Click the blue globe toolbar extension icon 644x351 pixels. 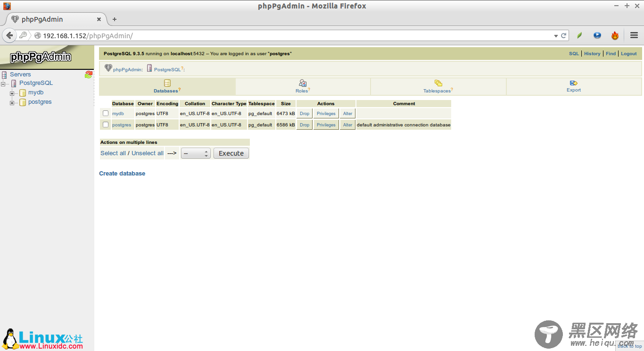pyautogui.click(x=597, y=35)
